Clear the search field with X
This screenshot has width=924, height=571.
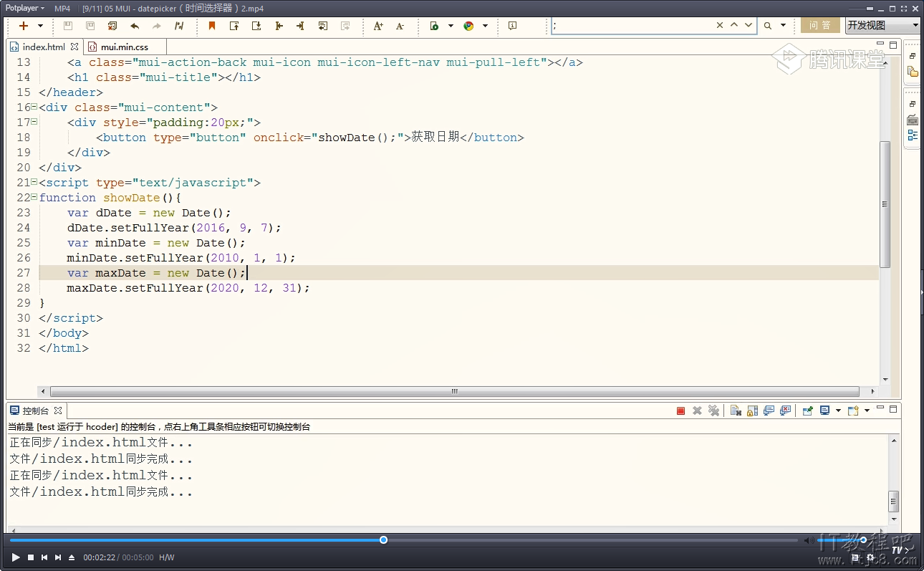coord(720,25)
